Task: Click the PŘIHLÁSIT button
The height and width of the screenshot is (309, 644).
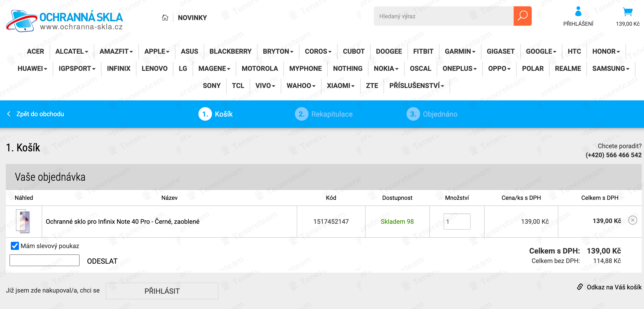Action: coord(162,291)
